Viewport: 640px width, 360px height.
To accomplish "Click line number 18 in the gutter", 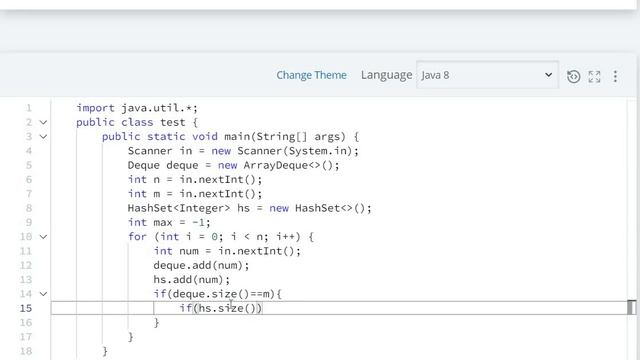I will click(x=26, y=351).
